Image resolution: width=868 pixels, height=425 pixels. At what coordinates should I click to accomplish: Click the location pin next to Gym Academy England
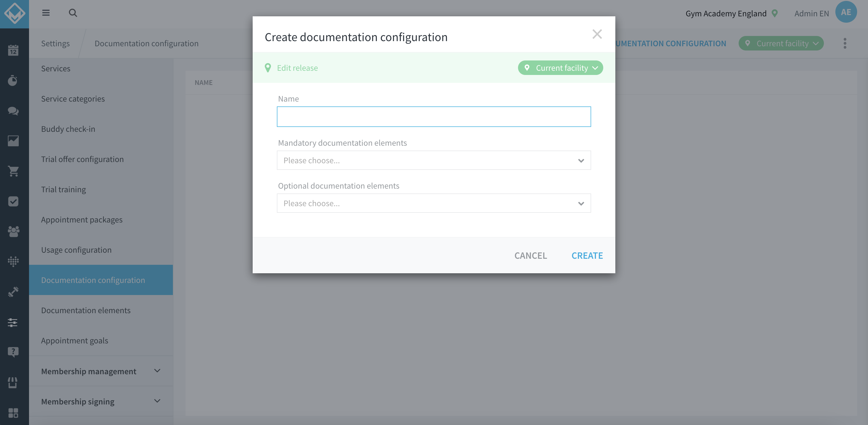[775, 14]
